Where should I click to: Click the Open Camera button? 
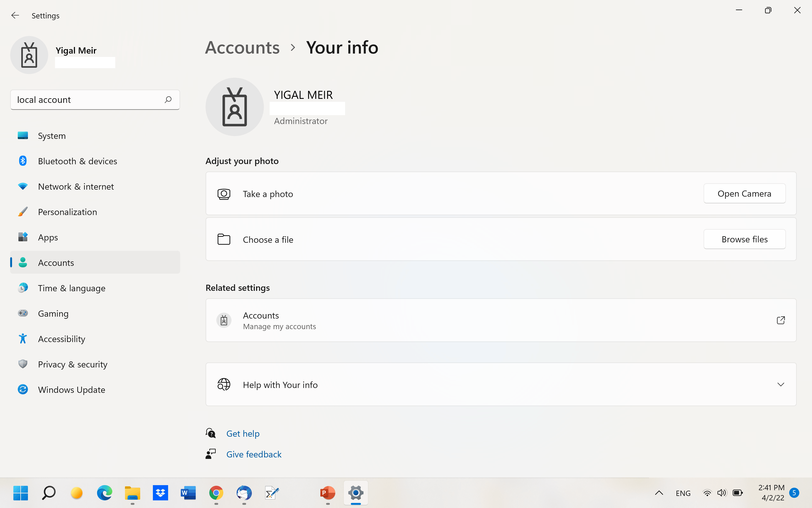pyautogui.click(x=744, y=193)
